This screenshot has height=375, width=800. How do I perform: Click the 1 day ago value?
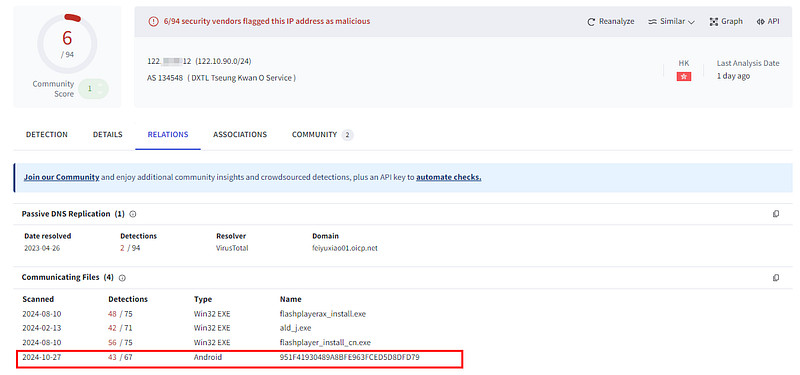point(733,76)
